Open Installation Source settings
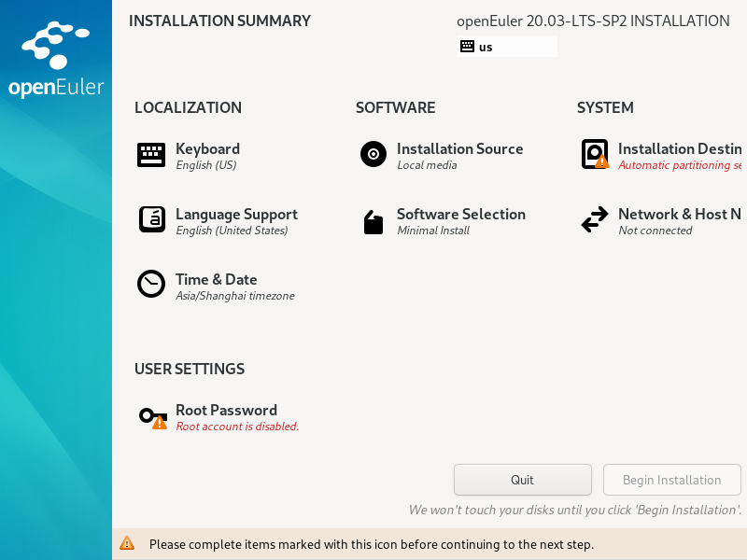Viewport: 747px width, 560px height. [460, 148]
